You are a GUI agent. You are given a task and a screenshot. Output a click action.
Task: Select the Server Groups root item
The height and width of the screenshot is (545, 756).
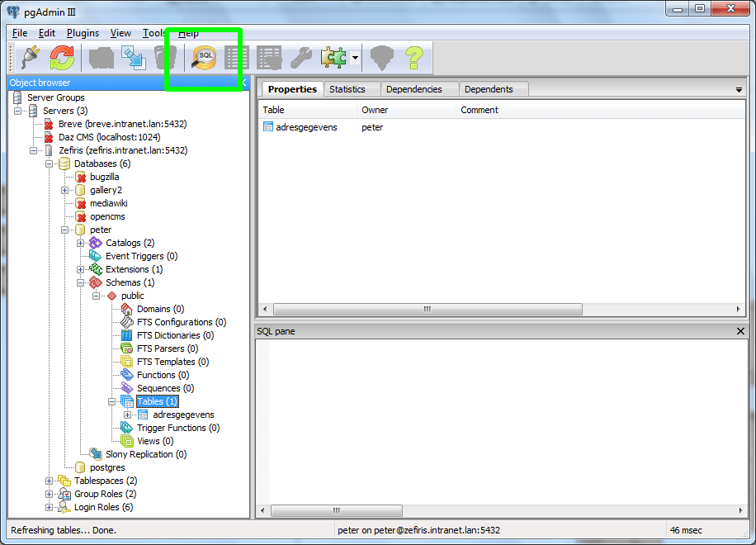point(55,97)
